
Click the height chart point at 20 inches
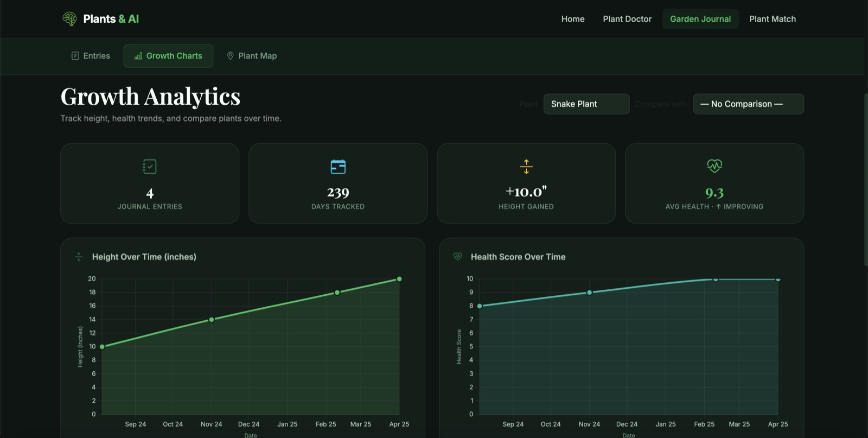pyautogui.click(x=399, y=279)
